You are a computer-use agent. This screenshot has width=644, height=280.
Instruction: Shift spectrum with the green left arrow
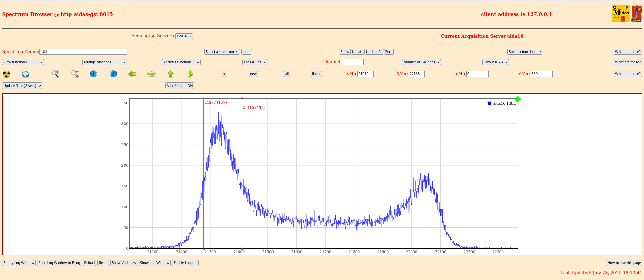click(132, 74)
